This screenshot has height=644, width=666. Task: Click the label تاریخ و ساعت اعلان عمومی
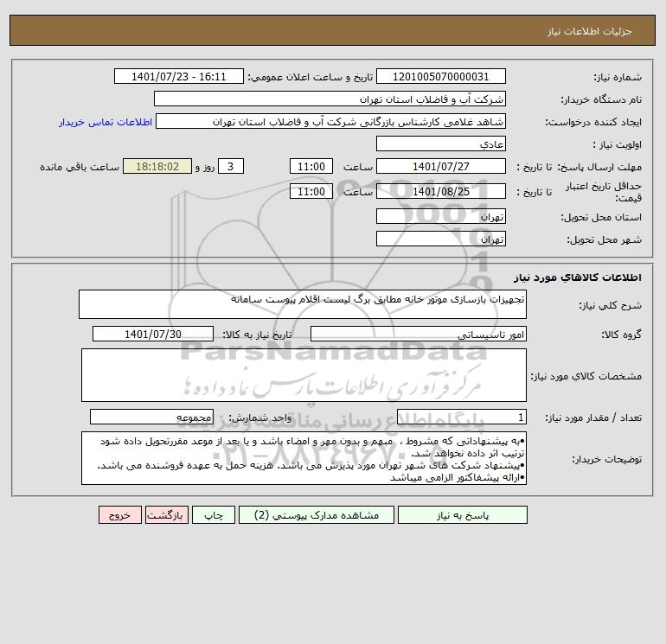[x=310, y=77]
